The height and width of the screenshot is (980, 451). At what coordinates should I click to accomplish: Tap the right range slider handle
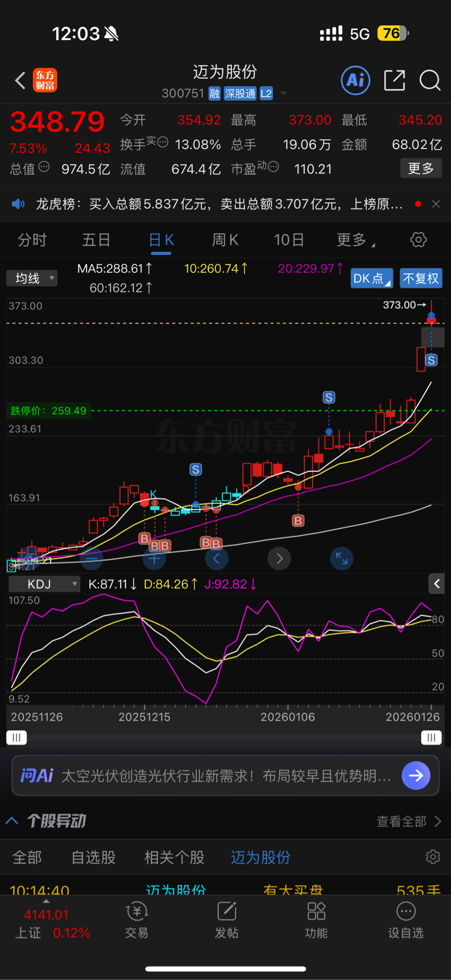point(432,737)
